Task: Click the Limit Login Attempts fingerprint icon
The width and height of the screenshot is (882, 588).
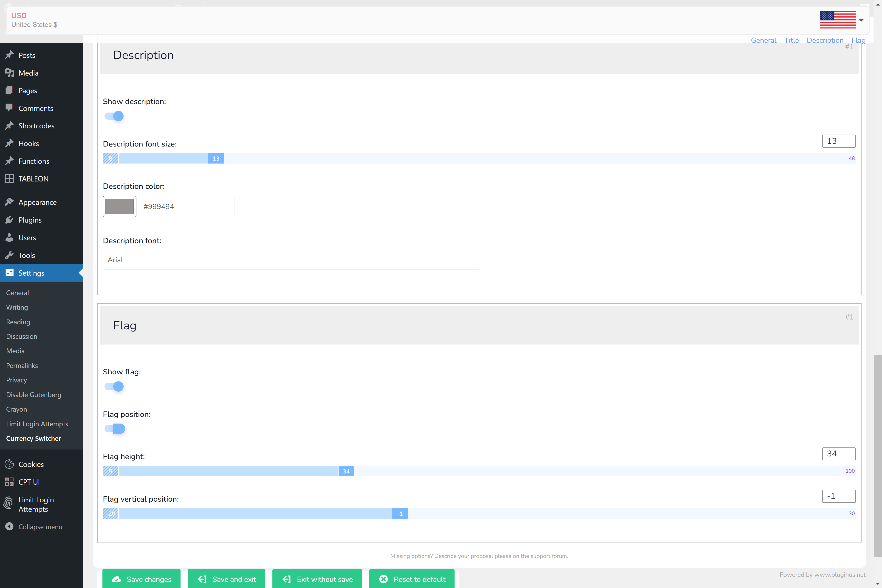Action: tap(9, 503)
